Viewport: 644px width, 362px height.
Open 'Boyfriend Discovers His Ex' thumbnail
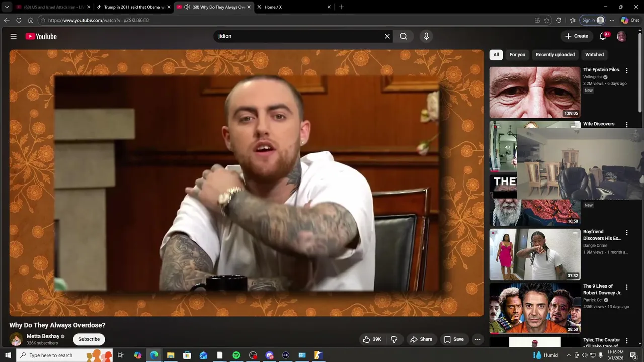pyautogui.click(x=534, y=254)
